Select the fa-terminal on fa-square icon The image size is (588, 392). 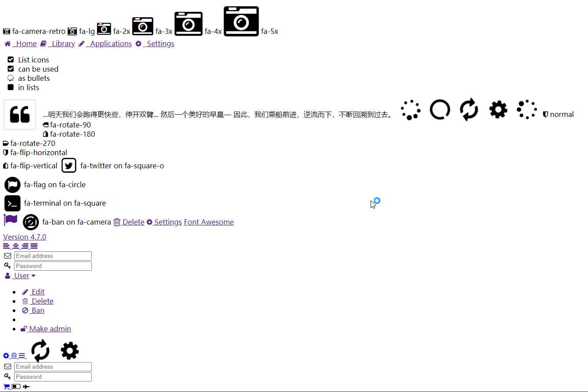pyautogui.click(x=12, y=203)
